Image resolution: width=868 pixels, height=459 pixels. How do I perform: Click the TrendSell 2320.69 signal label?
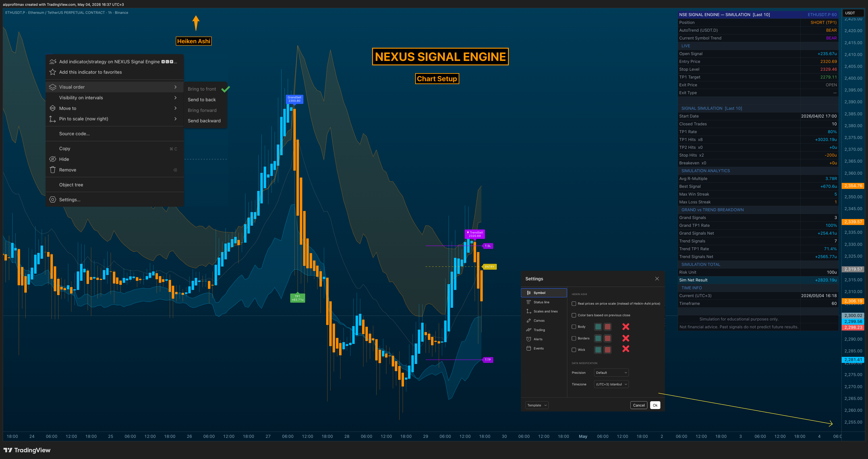pos(474,234)
